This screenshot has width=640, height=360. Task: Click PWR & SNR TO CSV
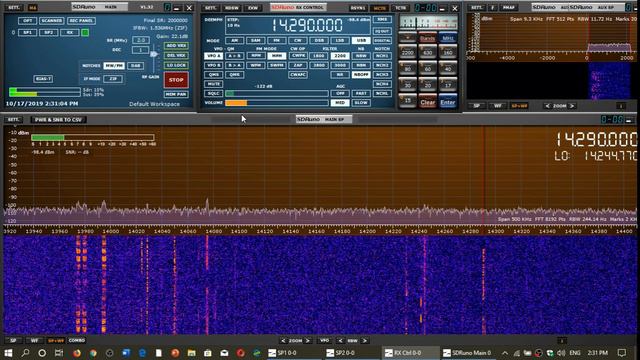[x=58, y=120]
